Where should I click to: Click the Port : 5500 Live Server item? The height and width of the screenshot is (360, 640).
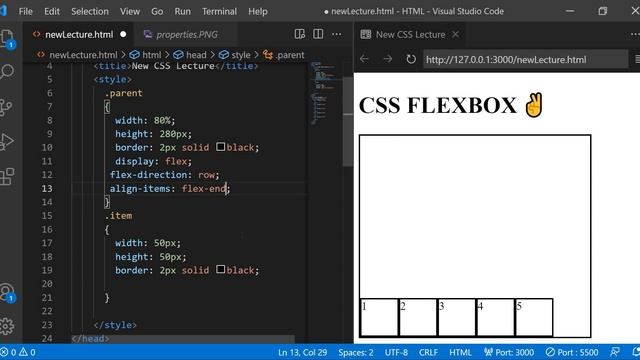pyautogui.click(x=572, y=352)
